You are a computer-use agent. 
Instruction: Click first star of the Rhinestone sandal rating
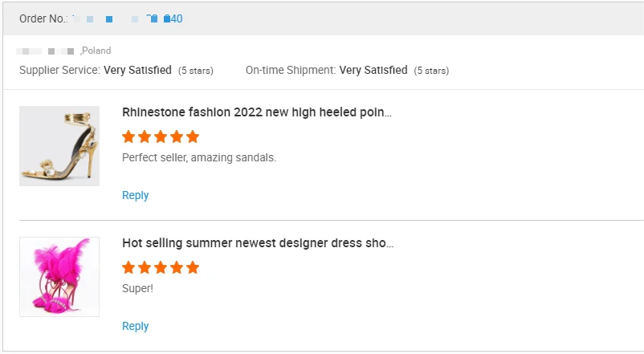(128, 136)
